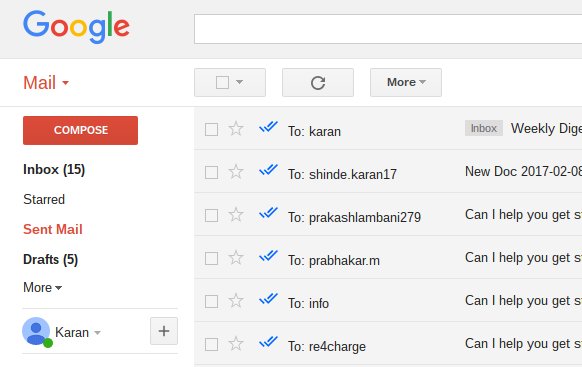Star the email to re4charge

[x=236, y=344]
